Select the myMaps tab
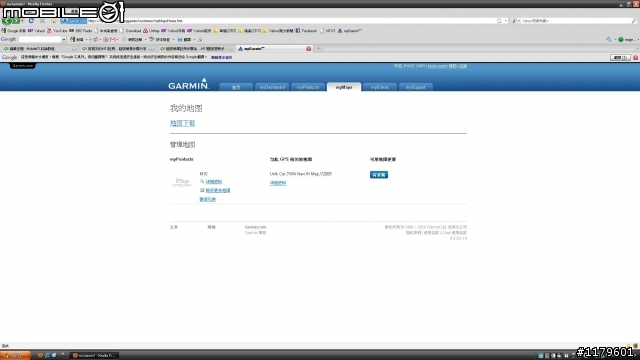 [344, 87]
